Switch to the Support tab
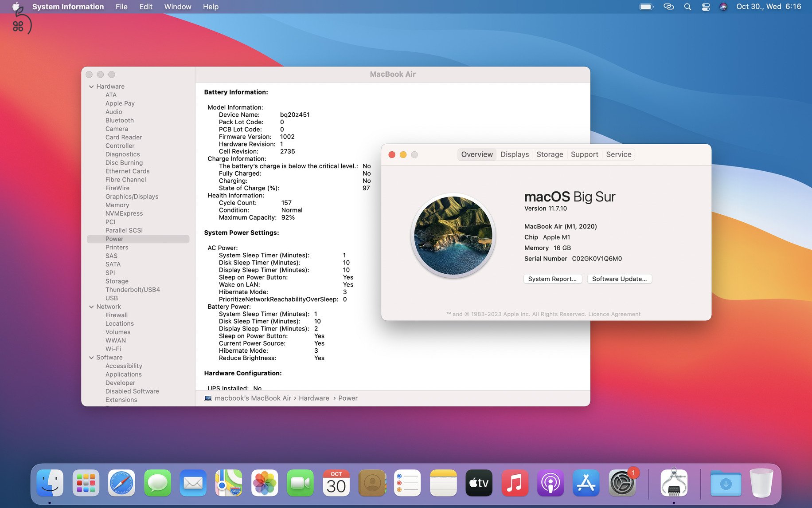812x508 pixels. coord(584,154)
